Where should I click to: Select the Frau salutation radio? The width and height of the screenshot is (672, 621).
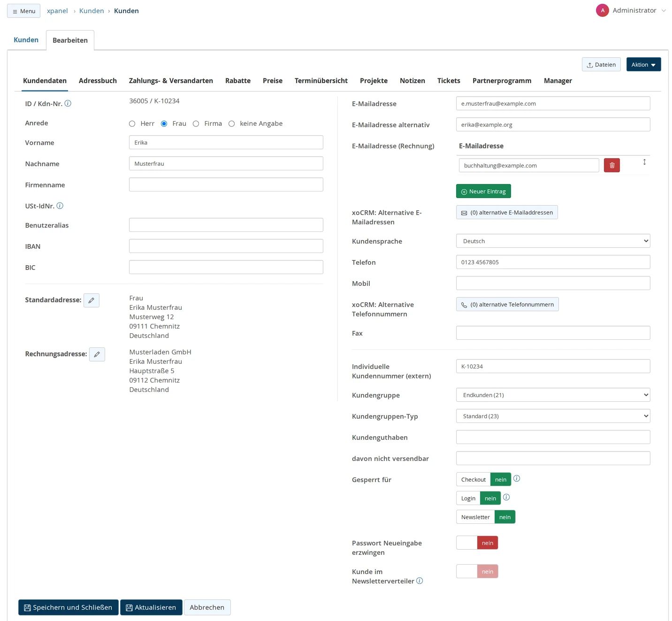tap(164, 123)
